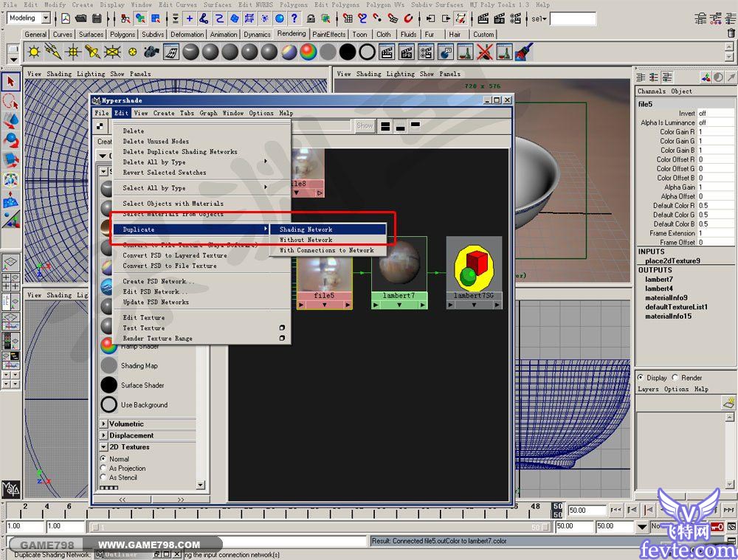Expand the Displacement section
This screenshot has width=738, height=560.
coord(103,435)
